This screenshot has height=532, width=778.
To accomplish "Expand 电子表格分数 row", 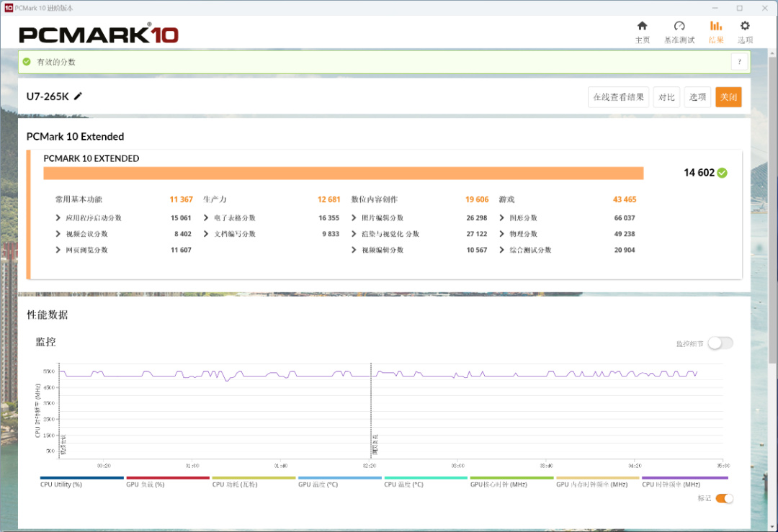I will click(207, 217).
